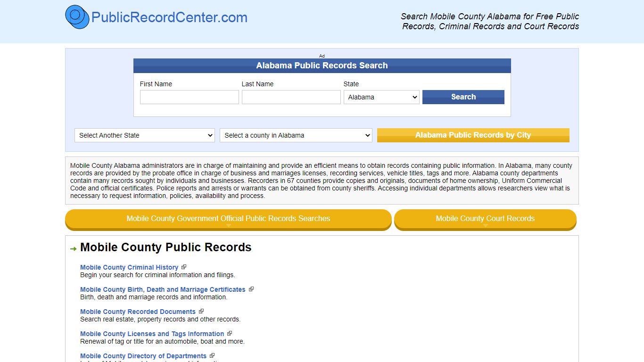The image size is (644, 362).
Task: Click the First Name label
Action: click(x=156, y=84)
